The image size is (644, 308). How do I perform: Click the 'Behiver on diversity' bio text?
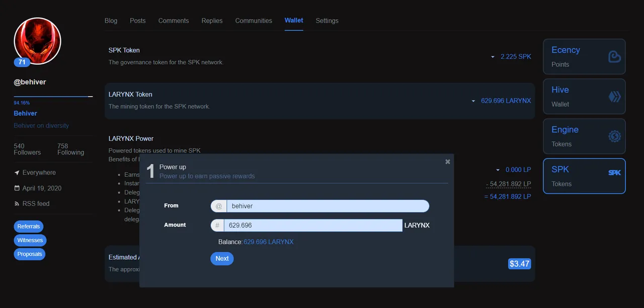coord(41,126)
